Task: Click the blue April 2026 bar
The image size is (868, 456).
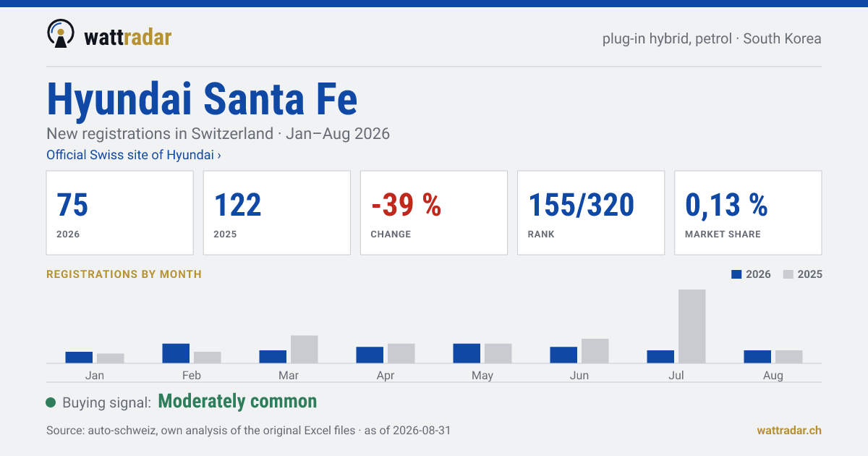Action: click(x=370, y=355)
